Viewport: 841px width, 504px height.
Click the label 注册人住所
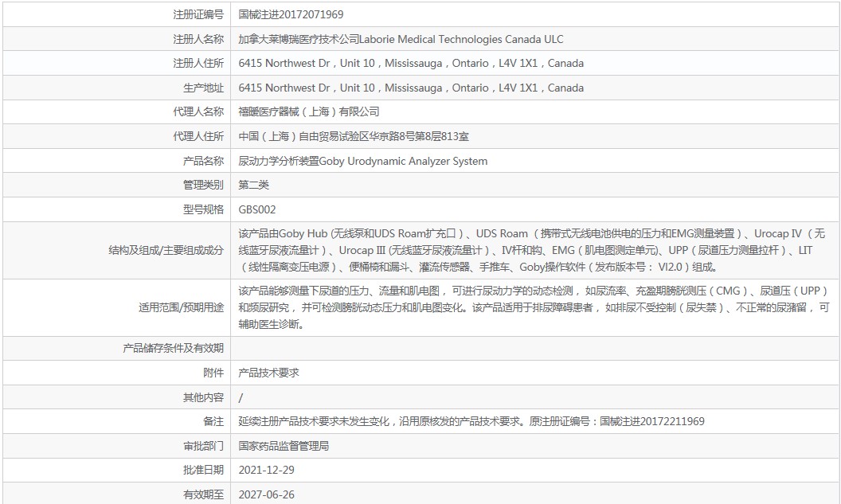[x=198, y=63]
